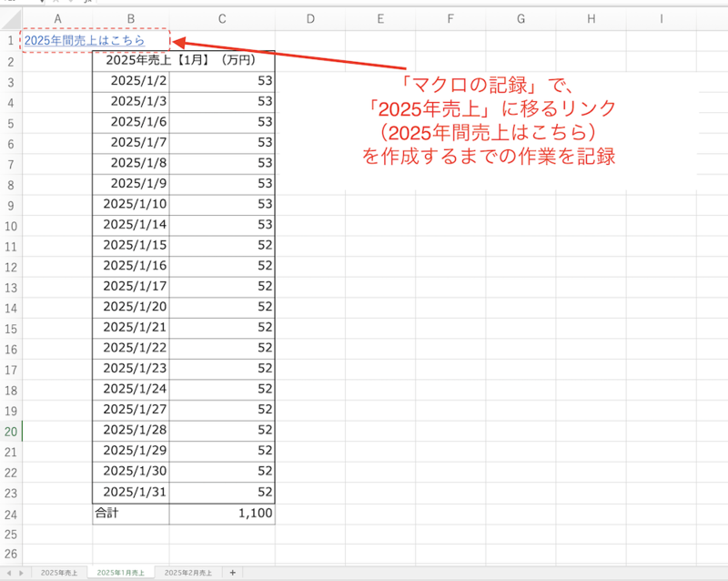Select column G header
Viewport: 728px width, 581px height.
521,19
